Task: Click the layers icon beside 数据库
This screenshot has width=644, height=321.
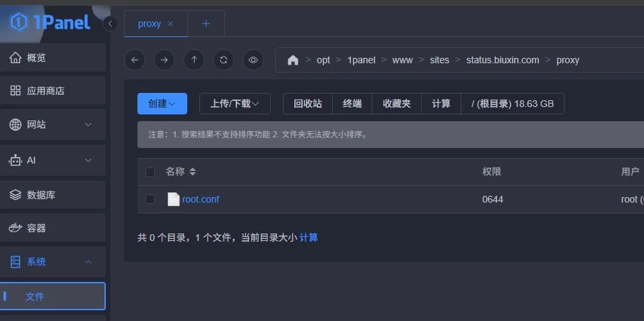Action: pos(15,194)
